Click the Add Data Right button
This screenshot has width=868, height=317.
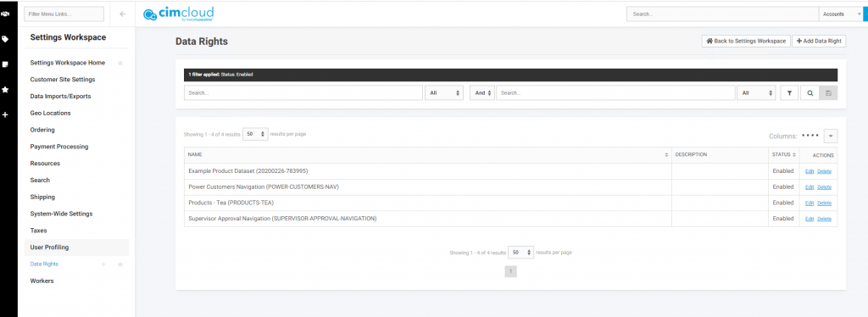click(x=819, y=41)
